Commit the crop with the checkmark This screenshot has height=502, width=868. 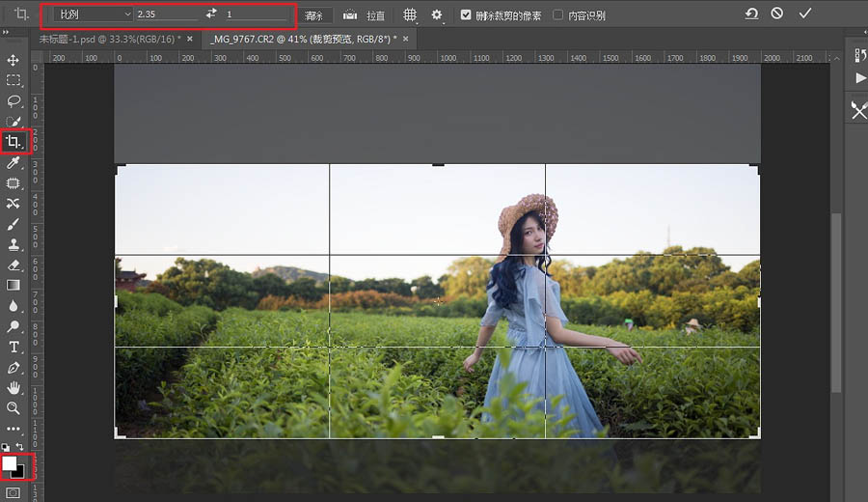(x=805, y=14)
